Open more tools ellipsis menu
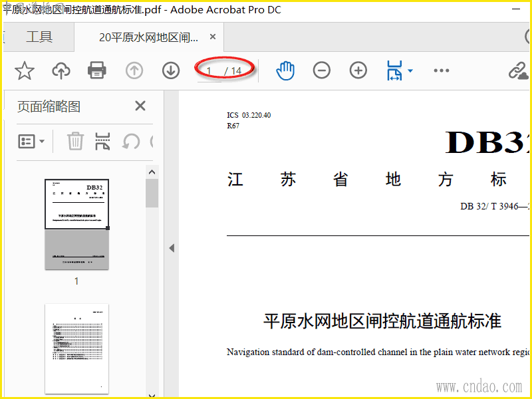532x399 pixels. 442,70
